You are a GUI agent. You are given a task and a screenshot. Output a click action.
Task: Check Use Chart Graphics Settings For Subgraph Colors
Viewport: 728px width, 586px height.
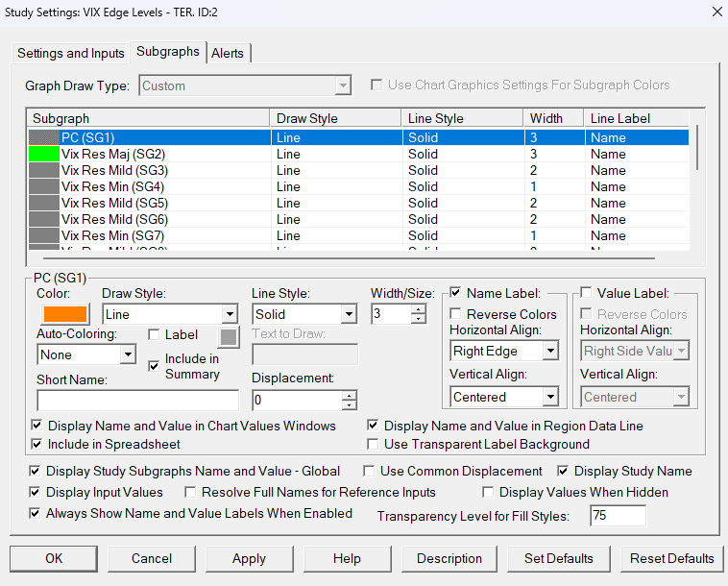(376, 85)
